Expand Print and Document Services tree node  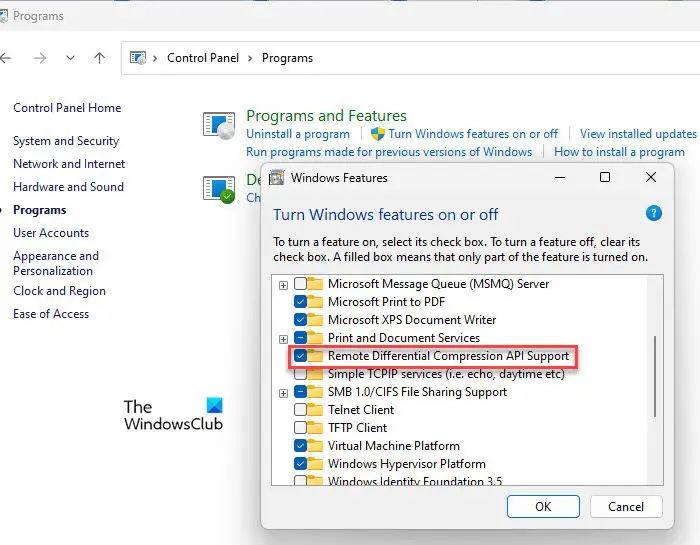click(x=284, y=339)
